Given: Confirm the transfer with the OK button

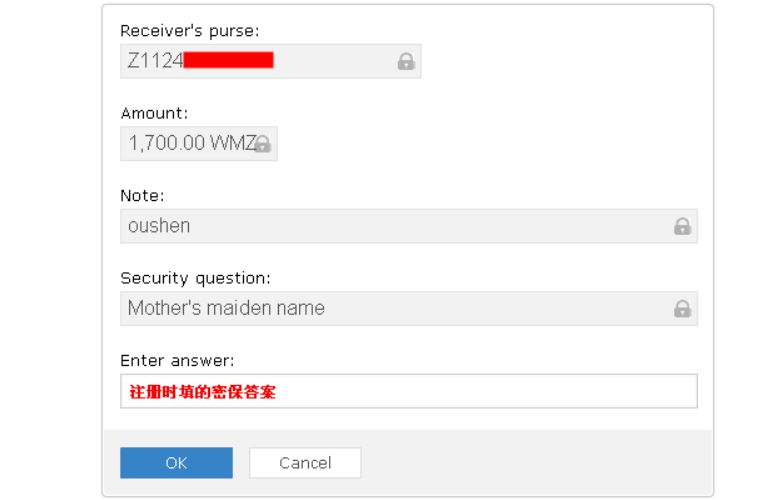Looking at the screenshot, I should tap(176, 462).
